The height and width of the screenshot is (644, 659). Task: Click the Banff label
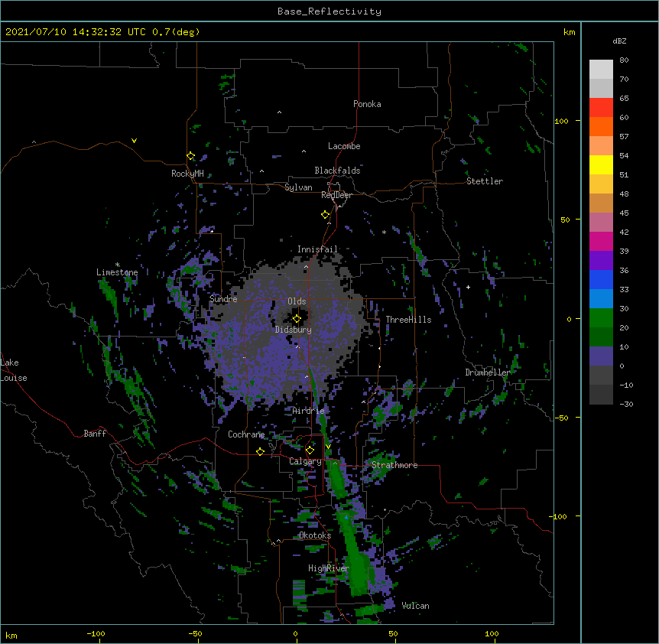coord(95,434)
